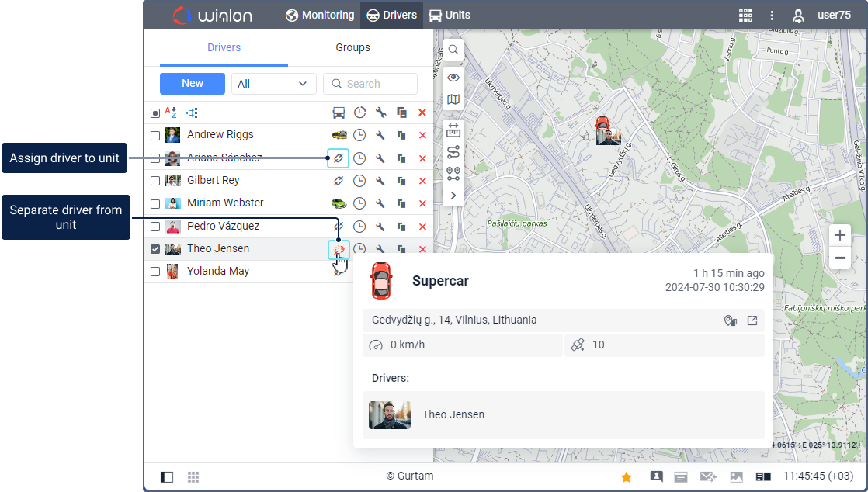The height and width of the screenshot is (492, 868).
Task: Check the Pedro Vázquez checkbox
Action: (x=155, y=227)
